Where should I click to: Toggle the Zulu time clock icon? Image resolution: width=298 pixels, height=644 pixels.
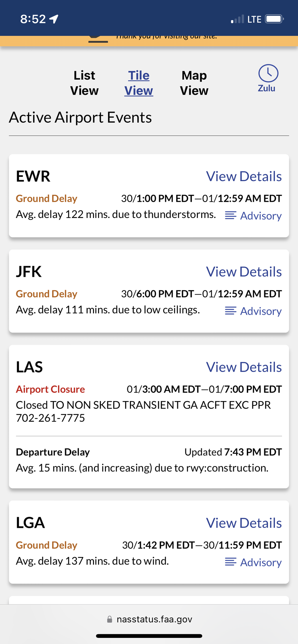(268, 74)
